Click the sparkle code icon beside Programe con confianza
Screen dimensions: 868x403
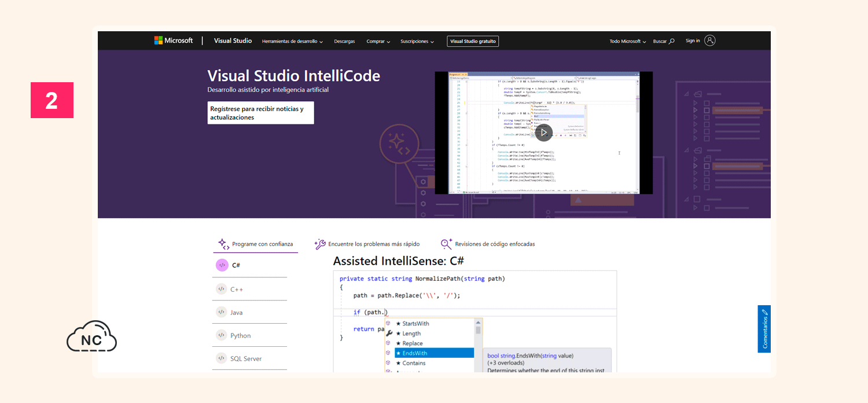click(223, 244)
